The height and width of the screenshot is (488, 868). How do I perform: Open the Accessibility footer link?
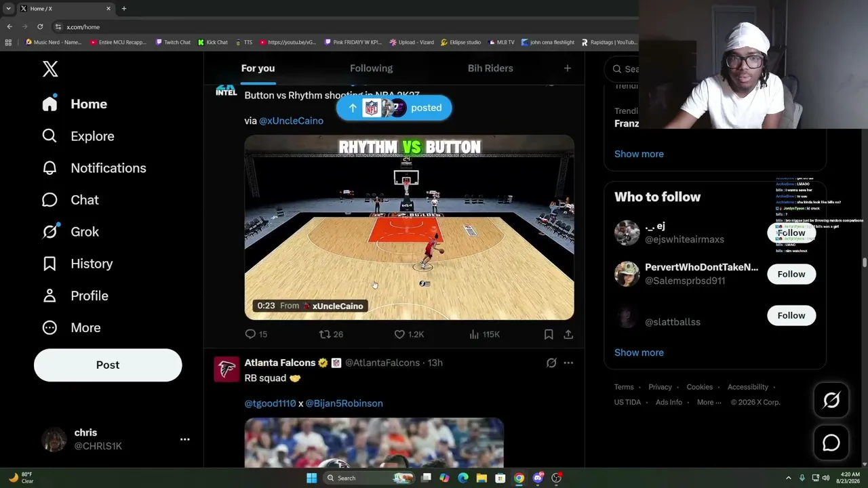point(748,387)
